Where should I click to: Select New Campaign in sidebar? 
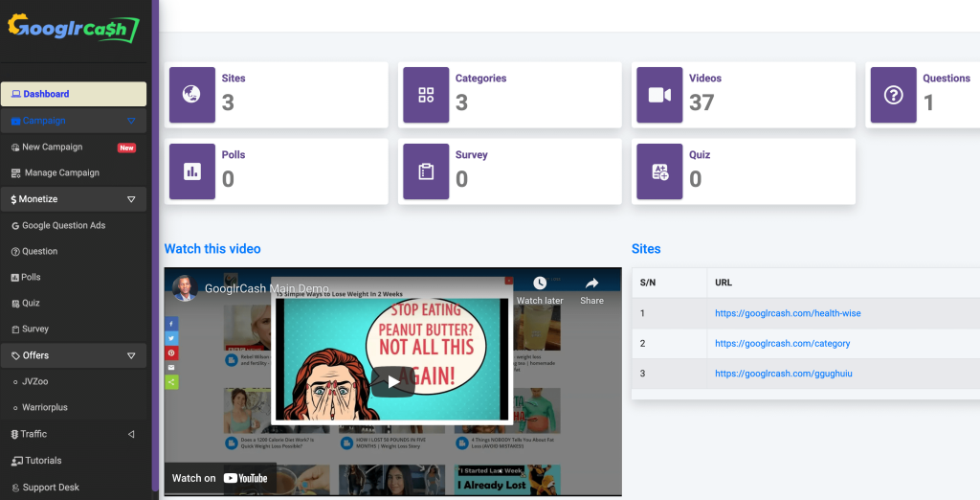tap(52, 147)
